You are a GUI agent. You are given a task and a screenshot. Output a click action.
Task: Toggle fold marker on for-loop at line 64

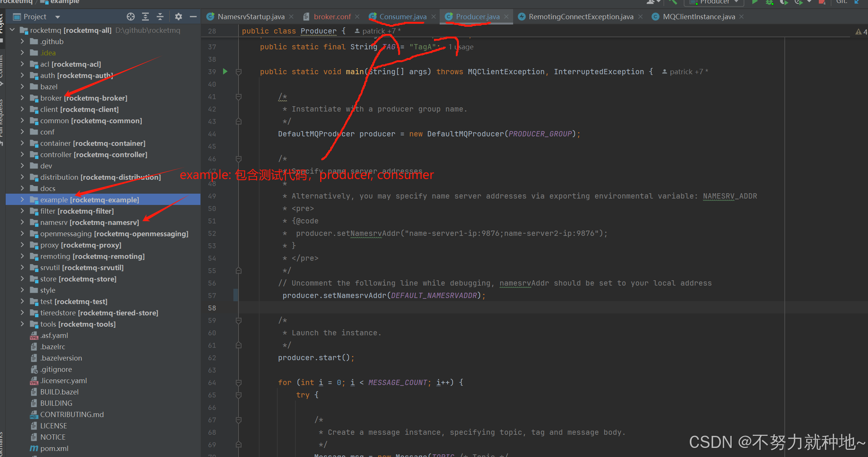(x=238, y=383)
